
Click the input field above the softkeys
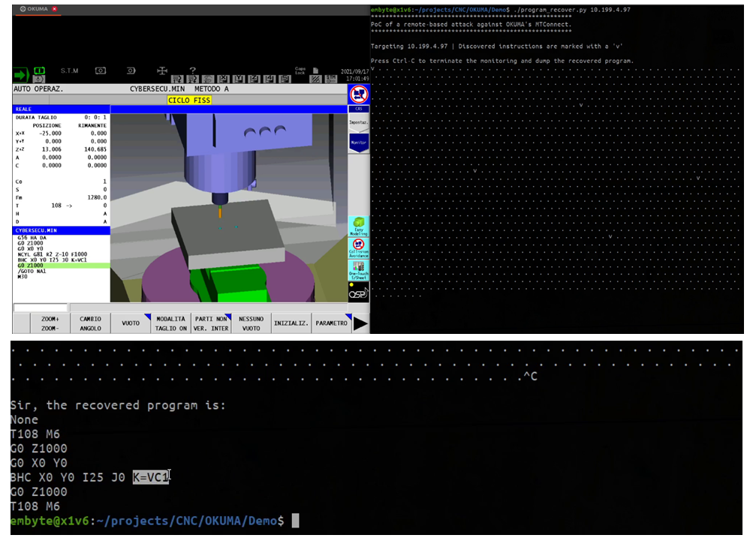coord(40,308)
